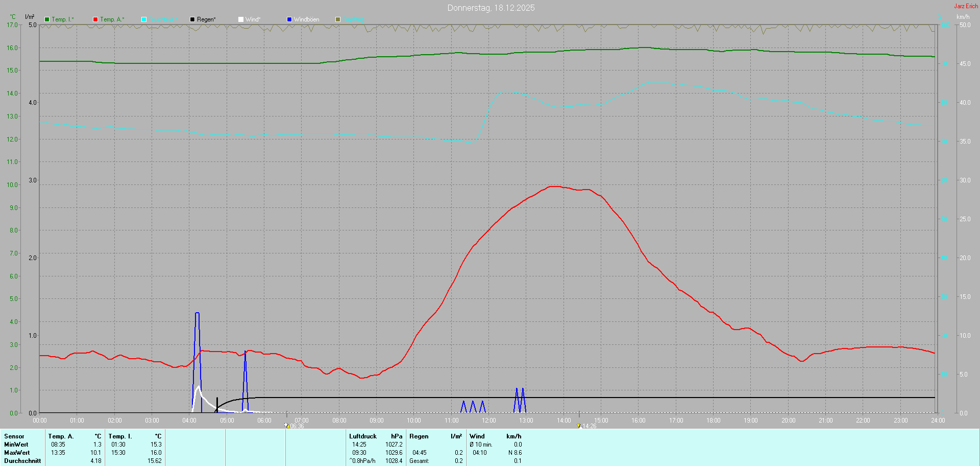
Task: Click the olive Empfang legend swatch
Action: 338,19
